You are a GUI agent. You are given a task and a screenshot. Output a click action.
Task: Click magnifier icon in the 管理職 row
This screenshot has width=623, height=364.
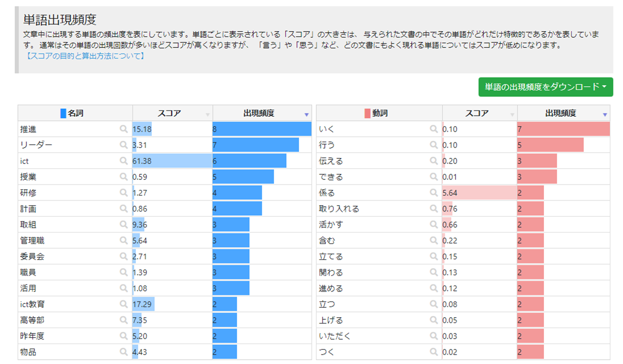123,240
